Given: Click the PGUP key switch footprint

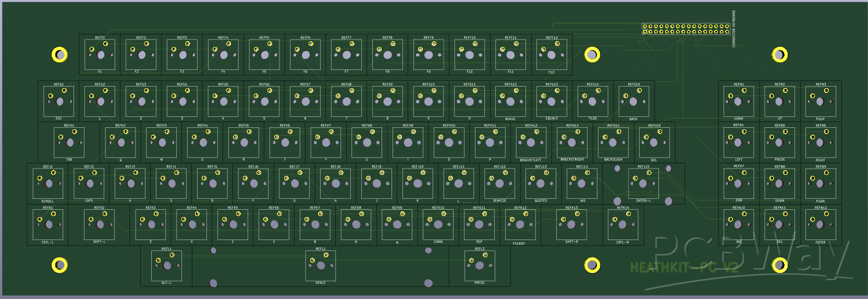Looking at the screenshot, I should tap(821, 101).
